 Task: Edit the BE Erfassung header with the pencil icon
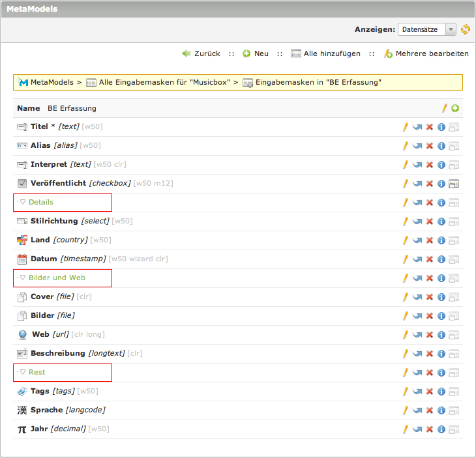point(445,108)
